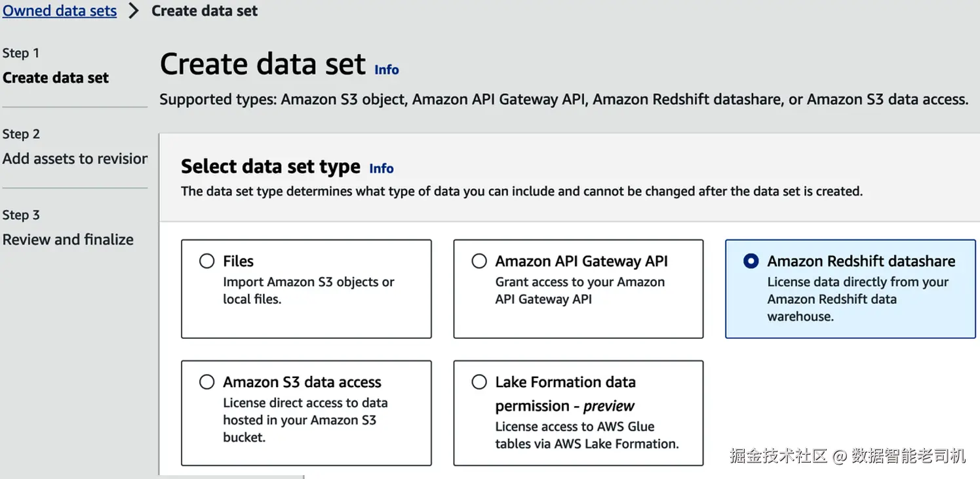This screenshot has width=980, height=479.
Task: Go to Step 2 Add assets to revision
Action: [x=75, y=159]
